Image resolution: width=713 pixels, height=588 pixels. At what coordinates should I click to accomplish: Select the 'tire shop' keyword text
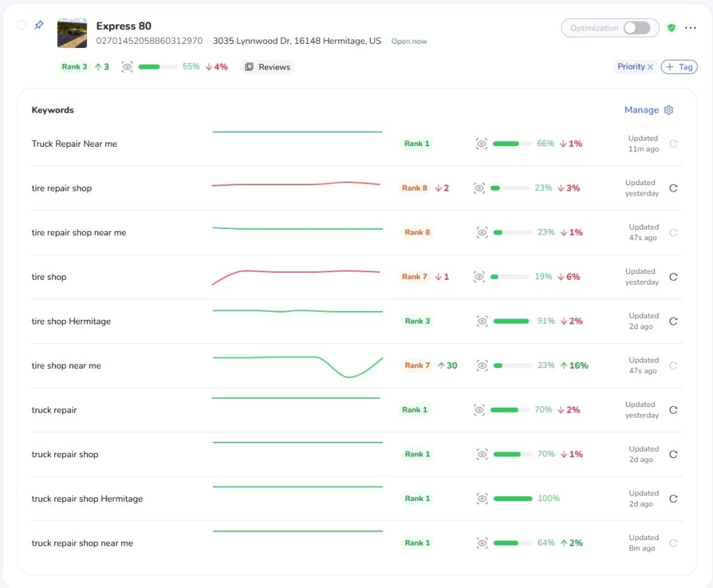coord(49,277)
